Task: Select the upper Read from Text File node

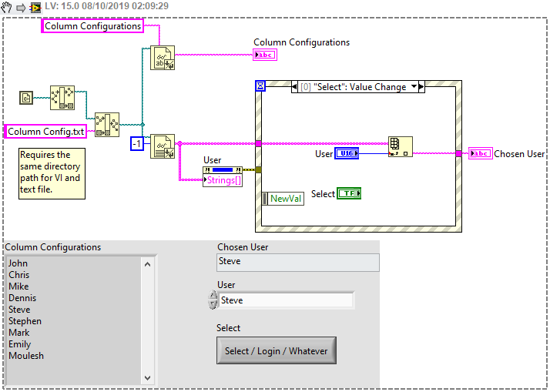Action: (163, 58)
